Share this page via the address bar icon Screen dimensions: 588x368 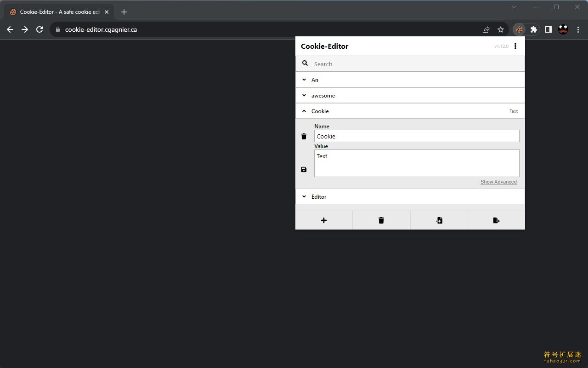pyautogui.click(x=486, y=29)
